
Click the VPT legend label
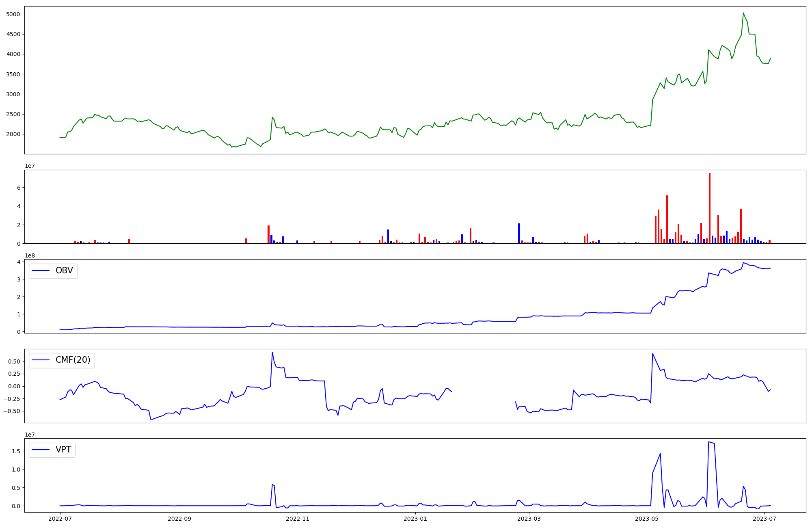(63, 450)
